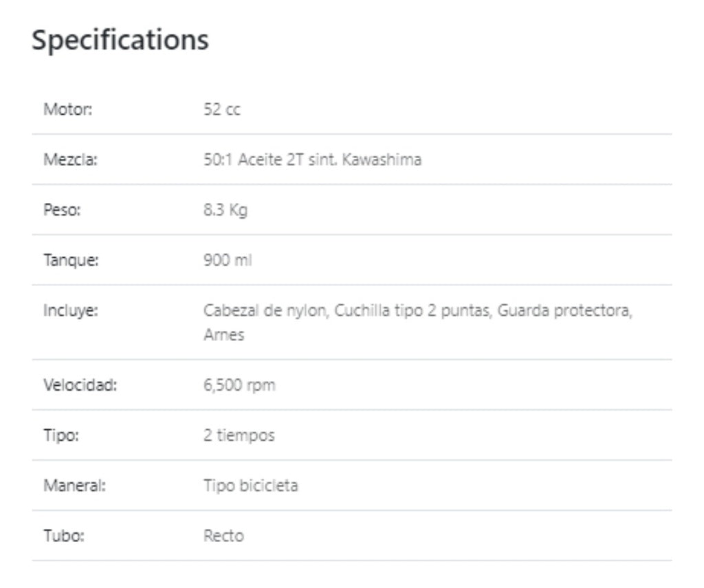The height and width of the screenshot is (588, 704).
Task: Select the Recto tube value
Action: tap(223, 536)
